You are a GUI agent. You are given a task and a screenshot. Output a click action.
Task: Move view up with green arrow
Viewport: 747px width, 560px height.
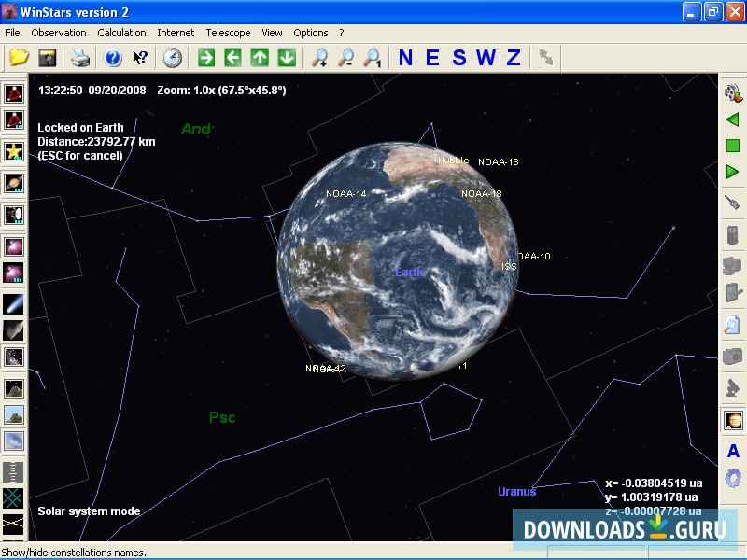pos(260,58)
